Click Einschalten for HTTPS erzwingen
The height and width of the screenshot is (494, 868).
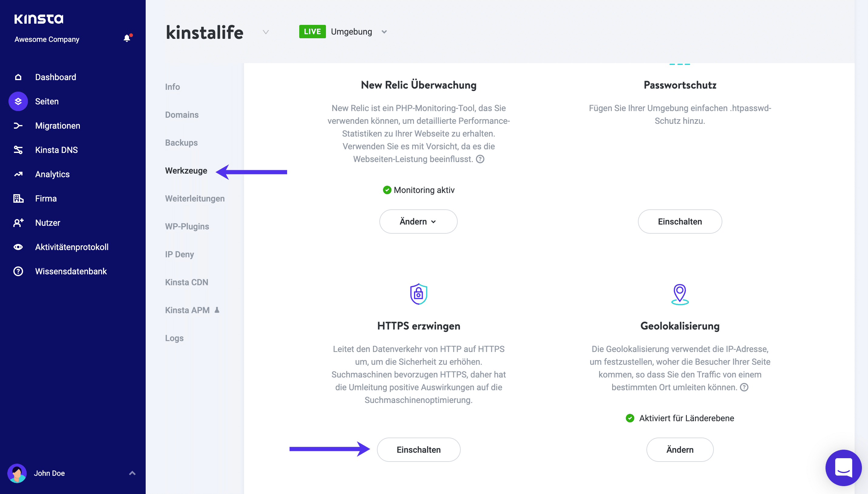(x=418, y=449)
